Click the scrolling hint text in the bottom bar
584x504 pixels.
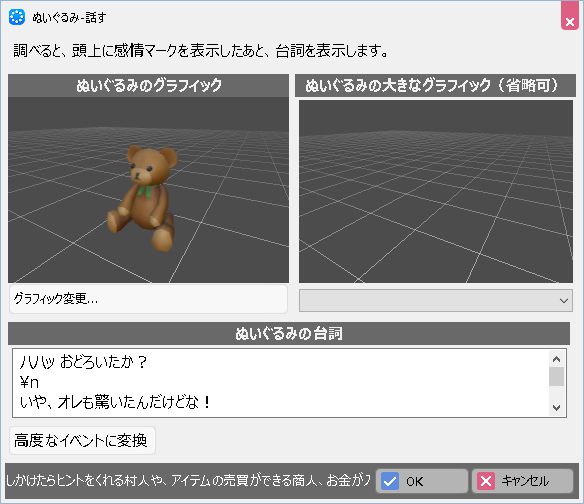188,481
